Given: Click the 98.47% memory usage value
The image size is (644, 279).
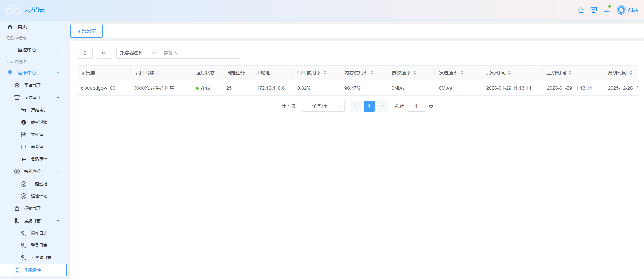Looking at the screenshot, I should pos(353,88).
